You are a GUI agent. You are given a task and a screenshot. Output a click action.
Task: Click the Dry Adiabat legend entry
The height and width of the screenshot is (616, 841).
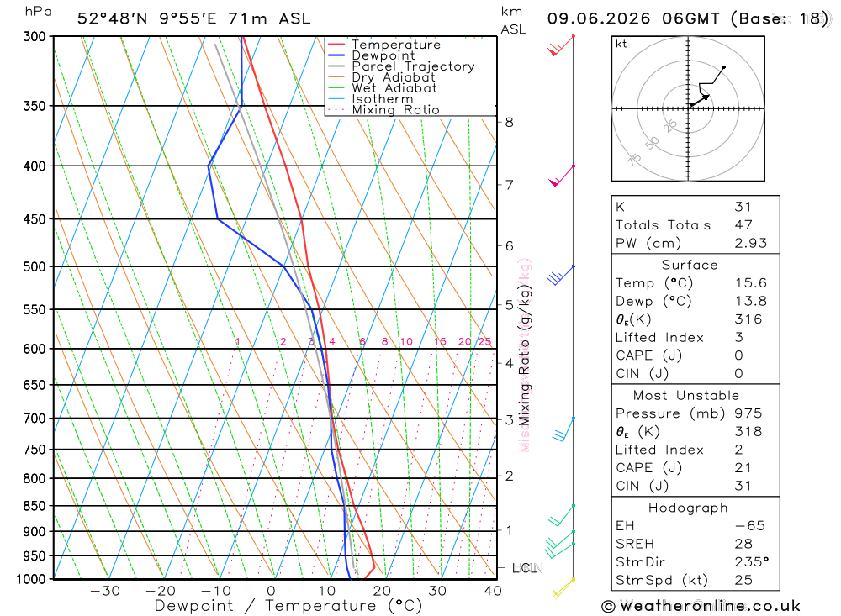click(x=381, y=77)
